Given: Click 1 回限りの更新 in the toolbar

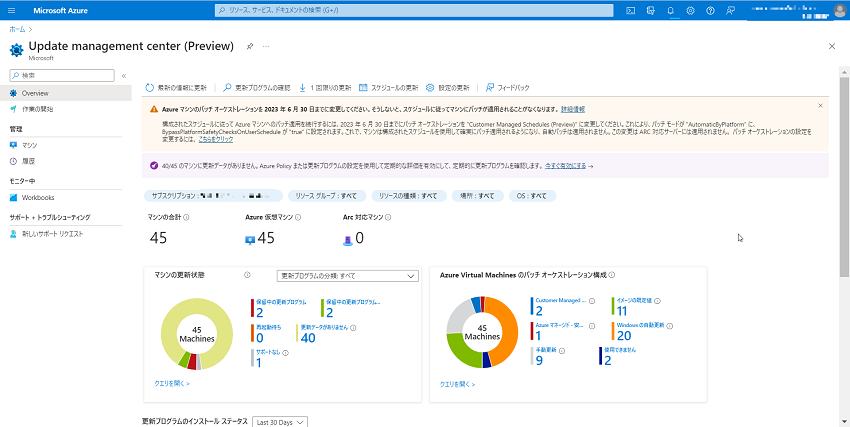Looking at the screenshot, I should point(325,87).
